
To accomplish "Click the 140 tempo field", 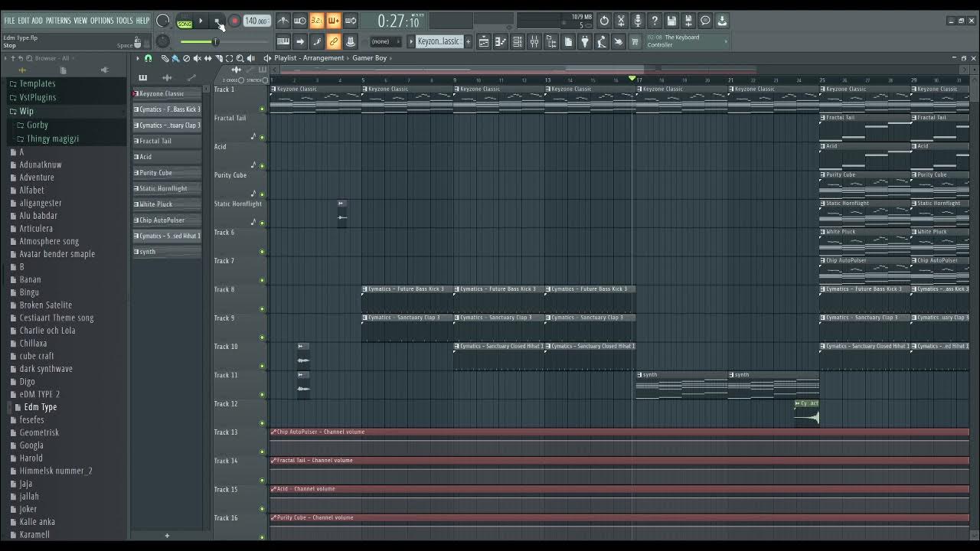I will tap(257, 21).
